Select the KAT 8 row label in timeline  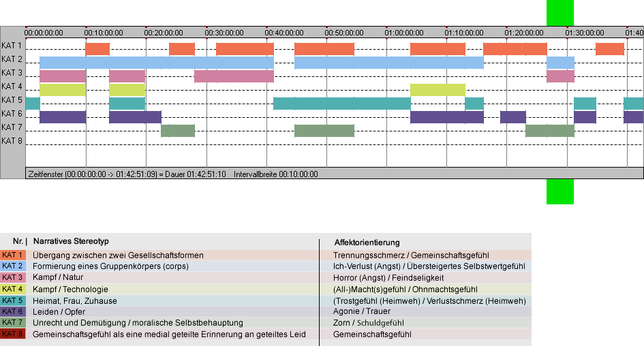(12, 141)
